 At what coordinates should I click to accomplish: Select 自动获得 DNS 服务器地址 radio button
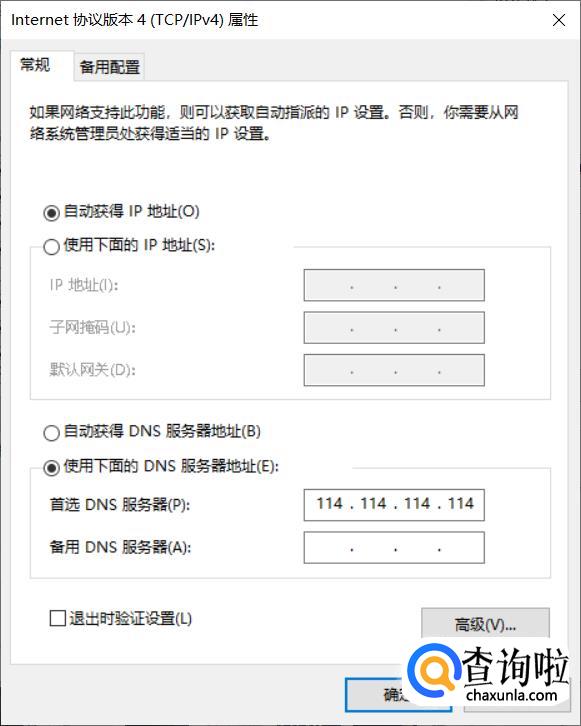51,433
